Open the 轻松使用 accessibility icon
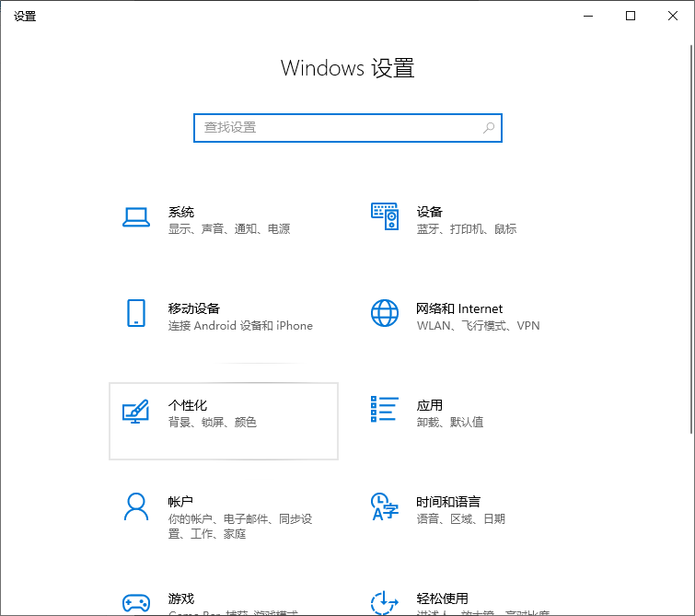Image resolution: width=695 pixels, height=616 pixels. click(x=384, y=602)
